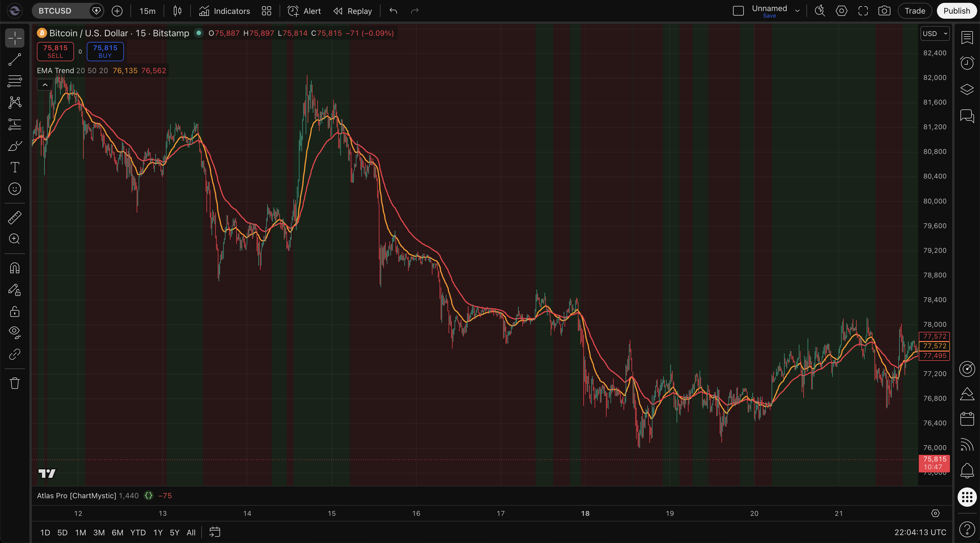Undo the last chart action

point(393,11)
